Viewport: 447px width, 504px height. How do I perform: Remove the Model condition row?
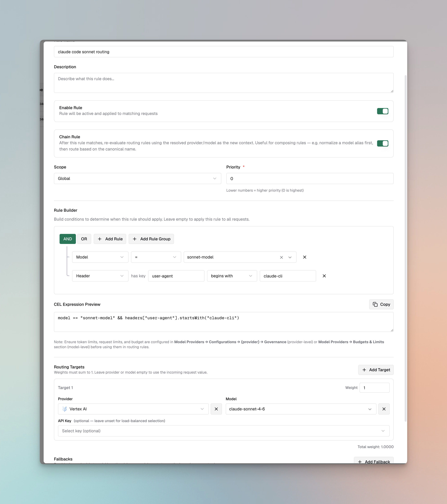tap(304, 257)
